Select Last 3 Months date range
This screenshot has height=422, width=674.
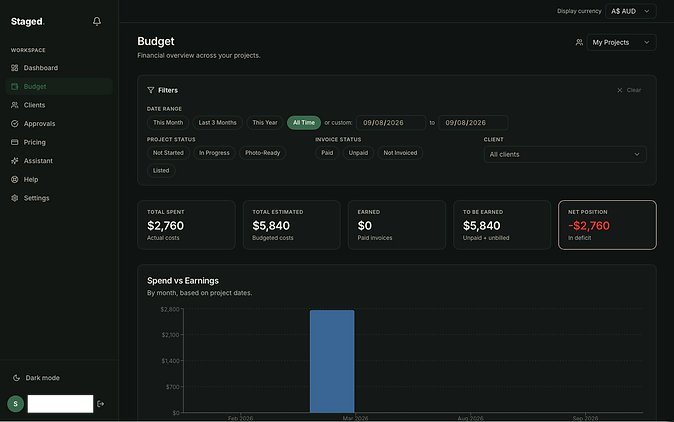218,122
